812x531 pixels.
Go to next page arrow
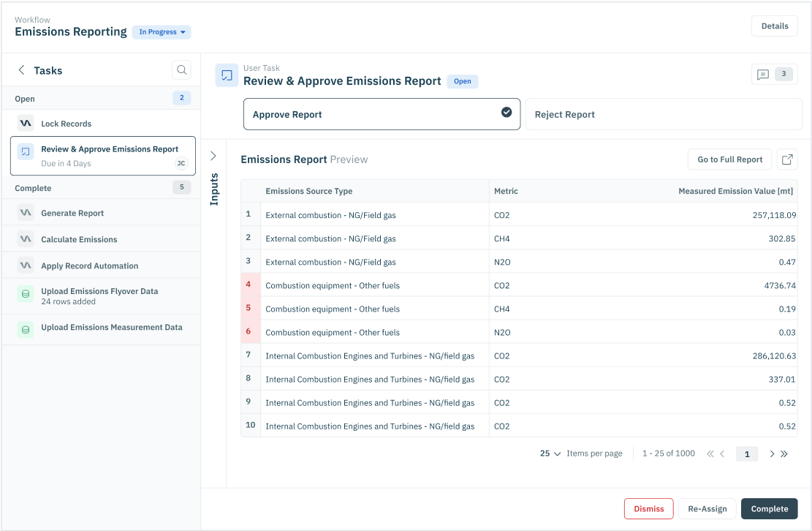point(772,453)
